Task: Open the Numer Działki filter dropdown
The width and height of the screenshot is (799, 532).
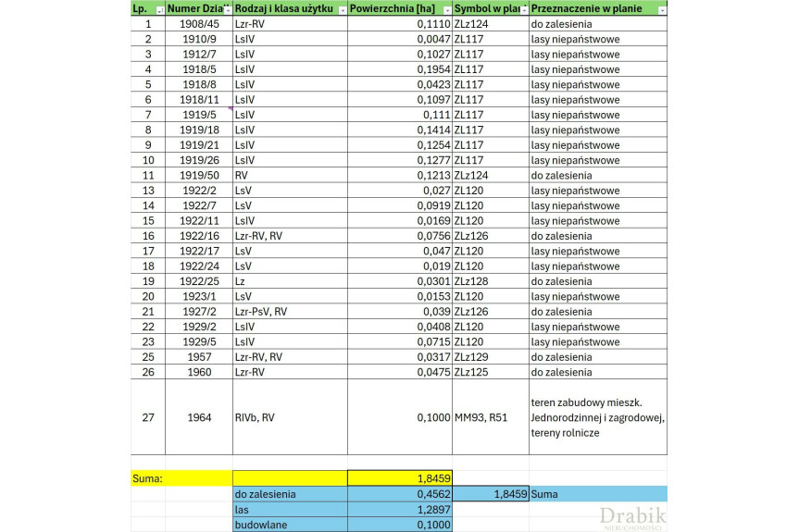Action: pos(227,9)
